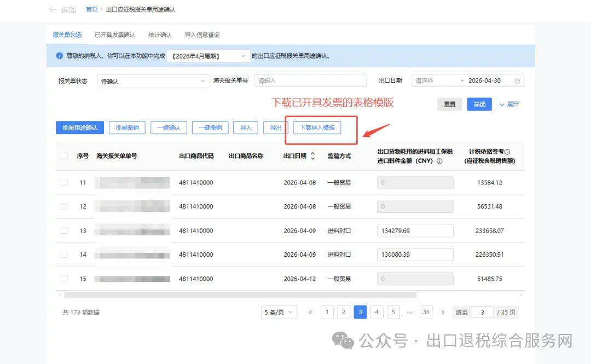The width and height of the screenshot is (591, 364).
Task: Open the 导入信息查询 tab
Action: 202,34
